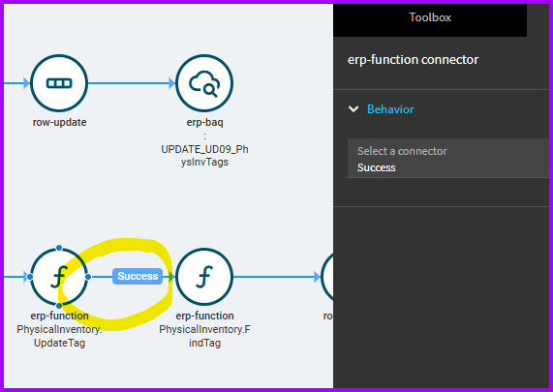Click the Success connector label
The image size is (553, 392).
pyautogui.click(x=138, y=276)
